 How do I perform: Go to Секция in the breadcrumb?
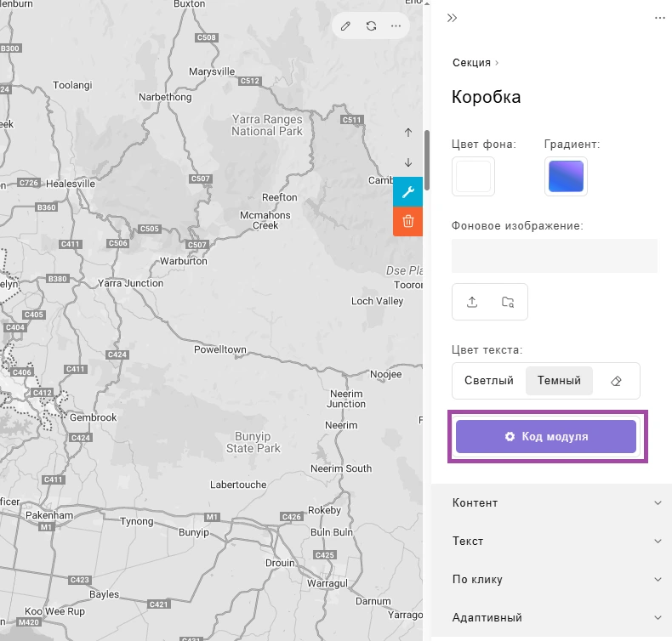point(471,63)
